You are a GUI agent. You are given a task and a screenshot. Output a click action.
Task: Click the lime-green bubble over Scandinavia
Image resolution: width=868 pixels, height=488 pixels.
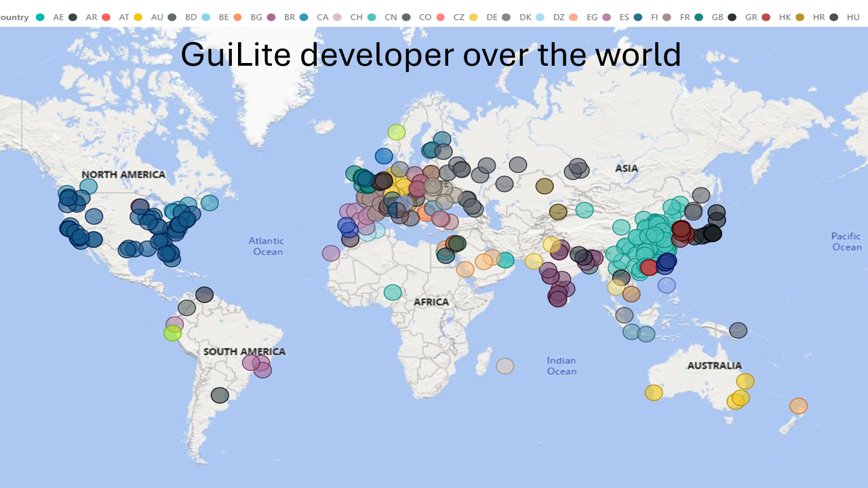coord(397,131)
